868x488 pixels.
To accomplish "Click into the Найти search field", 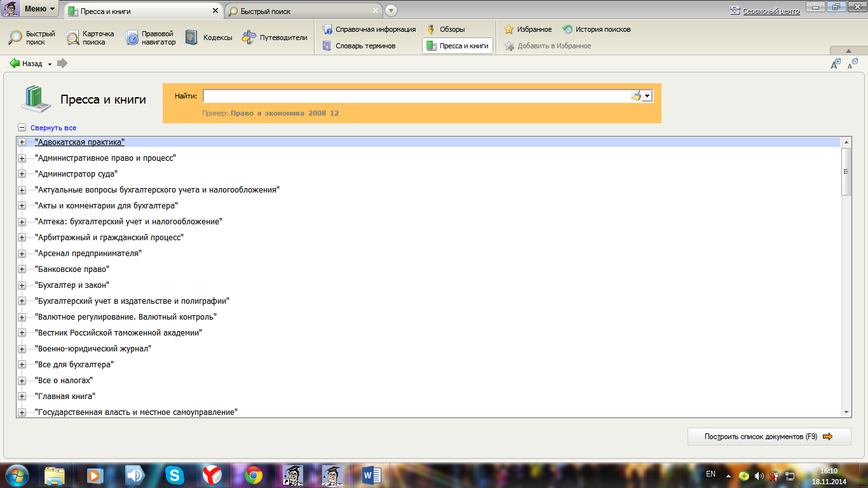I will (416, 96).
